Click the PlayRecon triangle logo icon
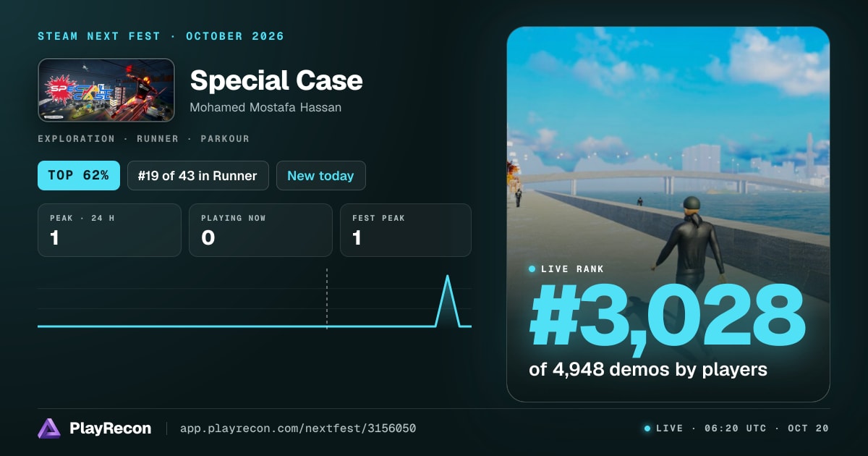Viewport: 868px width, 456px height. (x=49, y=428)
